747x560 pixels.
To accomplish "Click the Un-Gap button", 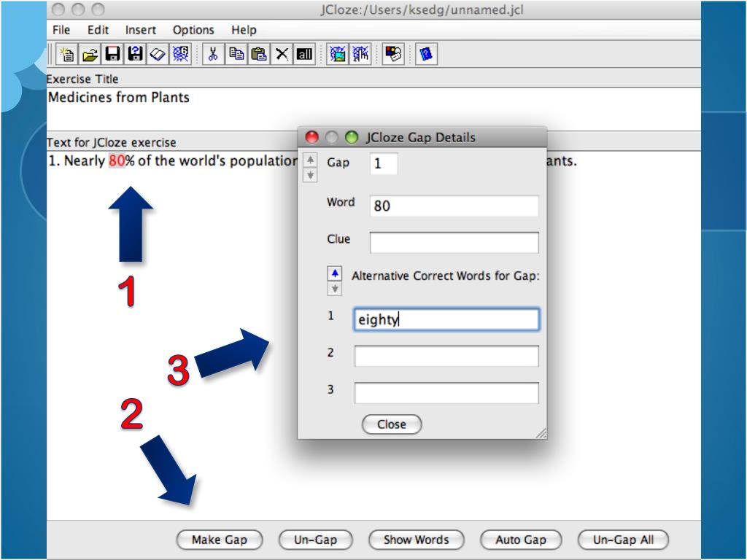I will click(315, 540).
